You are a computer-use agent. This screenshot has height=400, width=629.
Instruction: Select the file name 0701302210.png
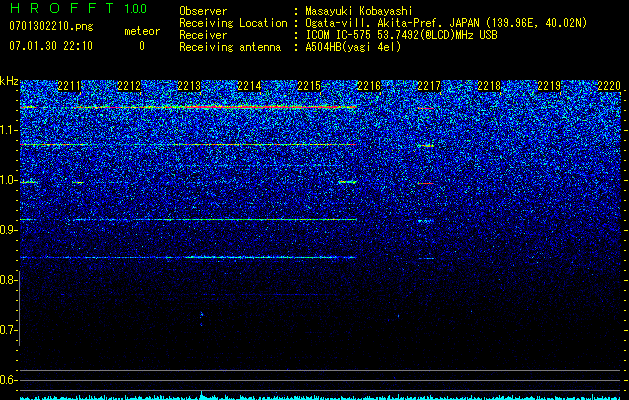tap(51, 27)
